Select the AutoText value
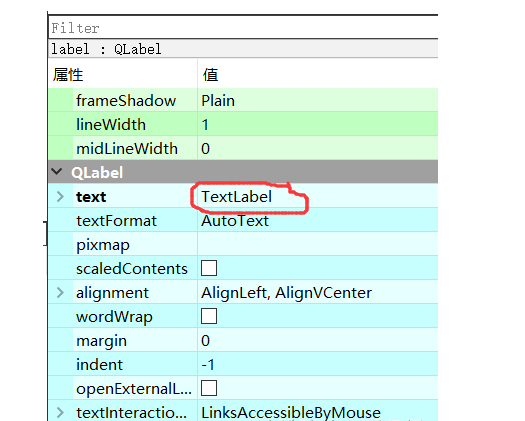 [235, 221]
